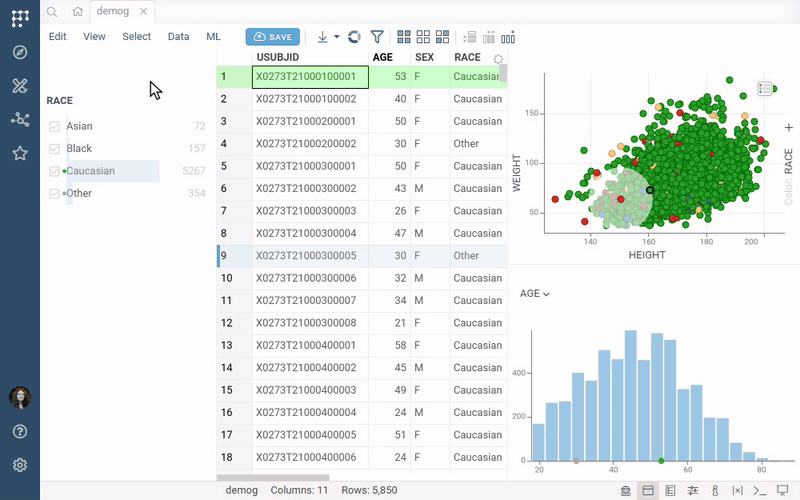Open the Help question mark icon

[x=20, y=432]
